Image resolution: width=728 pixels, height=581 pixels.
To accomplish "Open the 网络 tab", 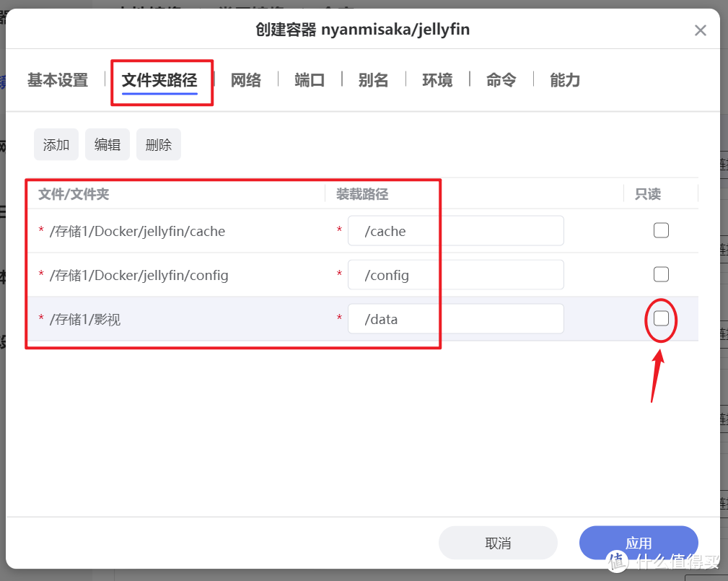I will tap(246, 80).
